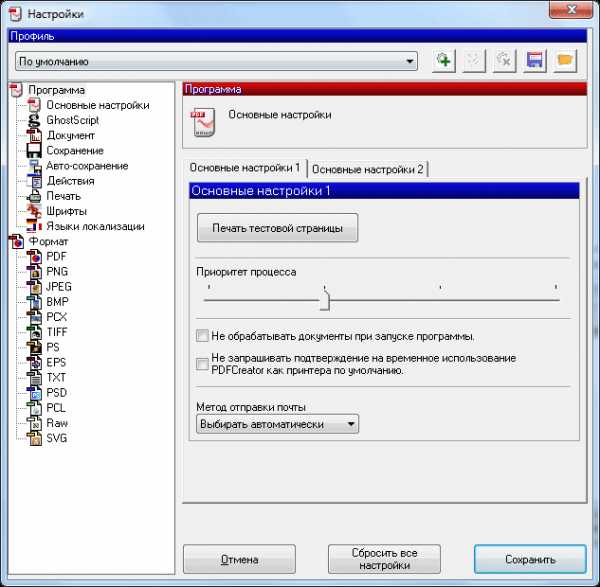This screenshot has width=600, height=587.
Task: Click 'Печать тестовой страницы' button
Action: (277, 228)
